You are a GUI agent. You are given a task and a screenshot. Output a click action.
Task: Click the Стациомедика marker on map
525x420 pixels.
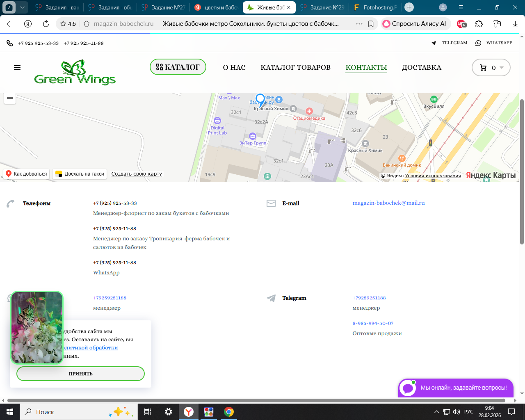(x=309, y=111)
